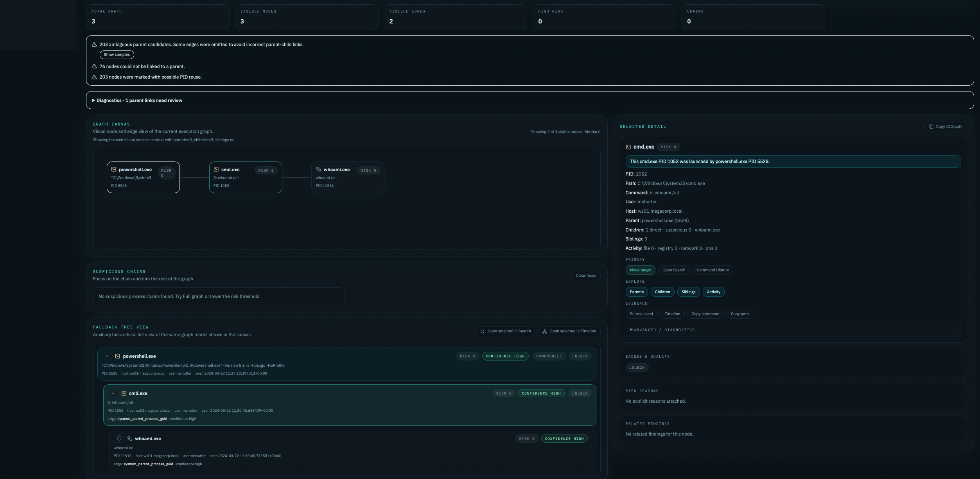This screenshot has width=980, height=479.
Task: Click the powershell.exe icon in fallback tree
Action: [118, 356]
